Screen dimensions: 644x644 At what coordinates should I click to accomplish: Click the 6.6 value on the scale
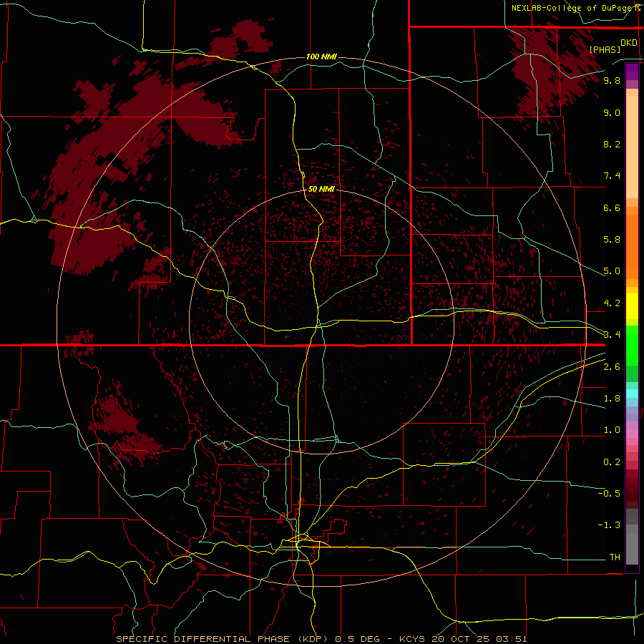point(612,208)
